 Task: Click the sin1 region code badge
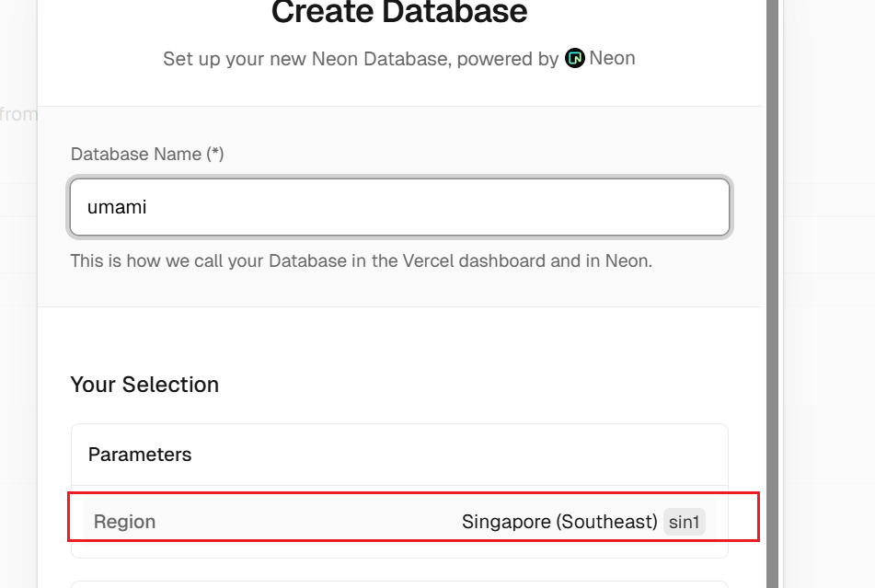(684, 523)
